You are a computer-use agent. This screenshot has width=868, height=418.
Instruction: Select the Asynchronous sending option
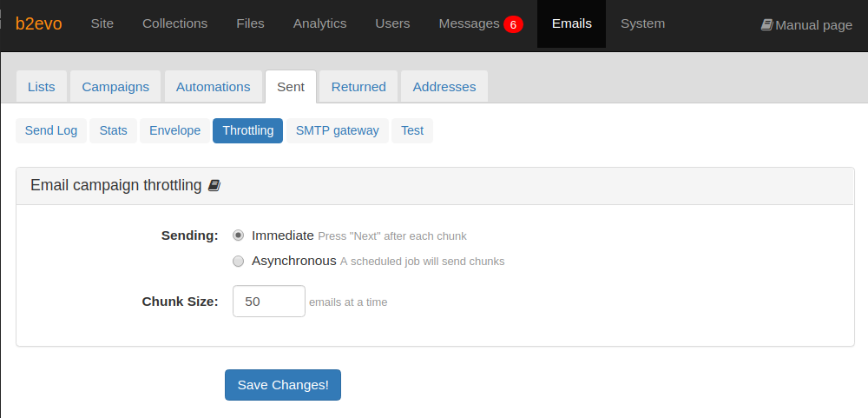coord(238,261)
